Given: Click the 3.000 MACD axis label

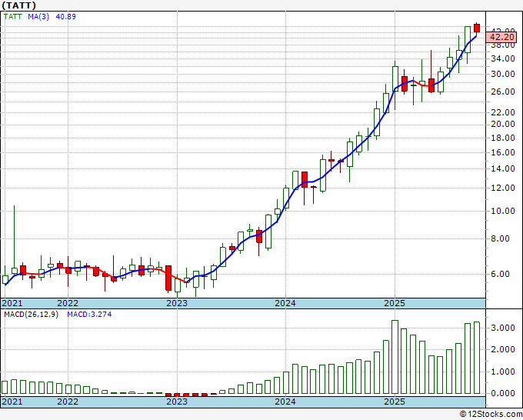Looking at the screenshot, I should tap(502, 328).
